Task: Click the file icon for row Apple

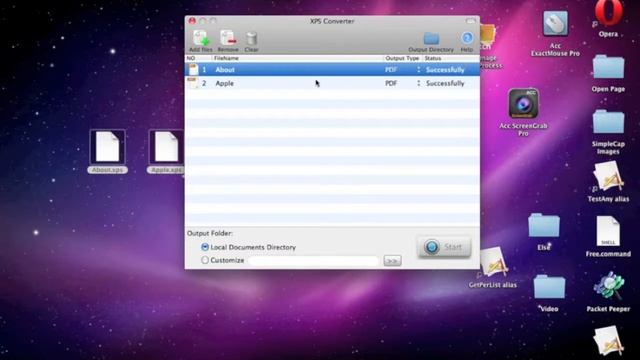Action: click(x=193, y=83)
